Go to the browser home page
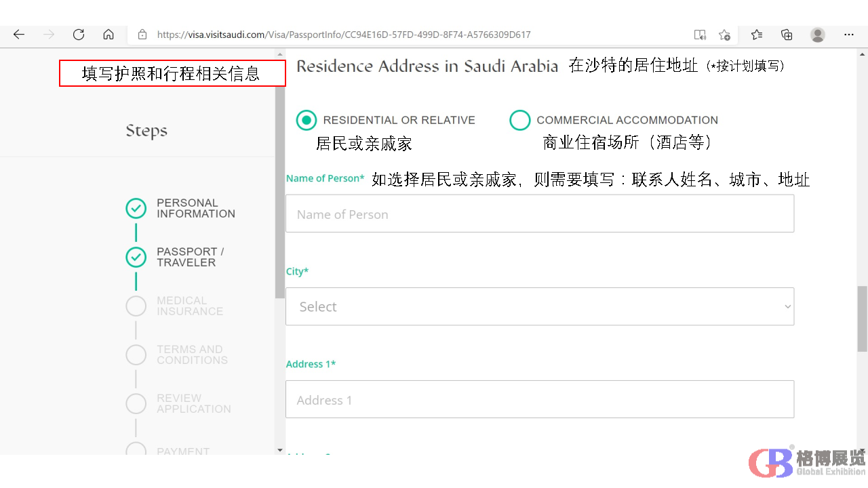Image resolution: width=868 pixels, height=488 pixels. click(x=108, y=35)
